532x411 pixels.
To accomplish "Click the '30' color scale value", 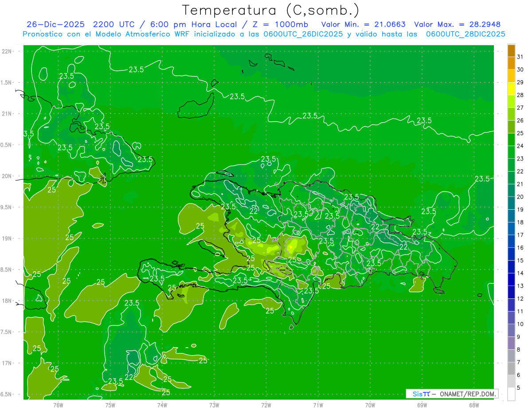I will pyautogui.click(x=520, y=70).
